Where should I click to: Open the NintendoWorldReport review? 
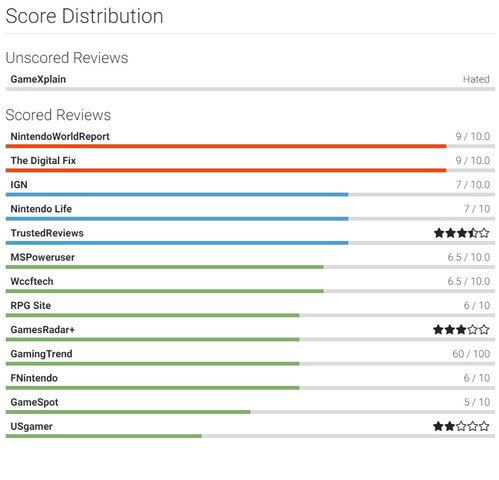coord(60,136)
